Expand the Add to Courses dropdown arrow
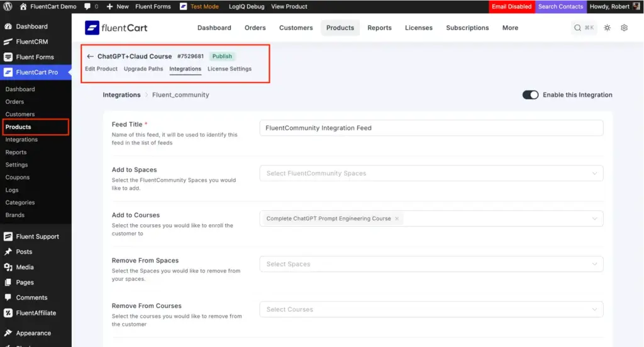 [594, 219]
